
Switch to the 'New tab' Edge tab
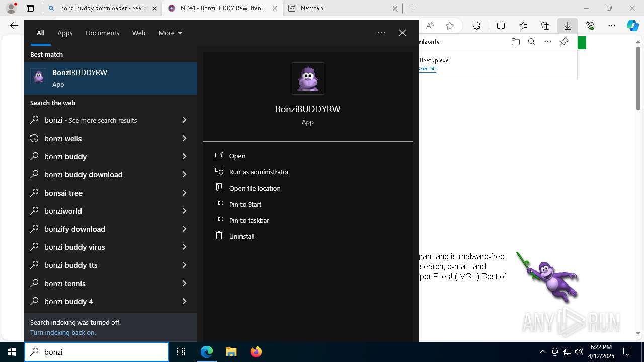[342, 8]
